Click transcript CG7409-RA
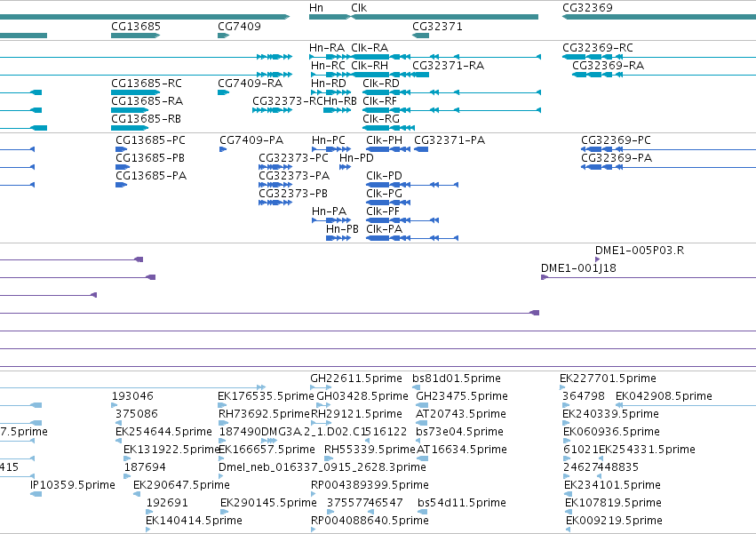 223,92
